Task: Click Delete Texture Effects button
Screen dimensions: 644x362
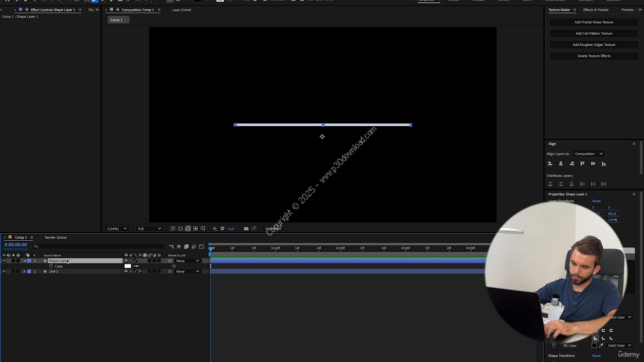Action: [594, 56]
